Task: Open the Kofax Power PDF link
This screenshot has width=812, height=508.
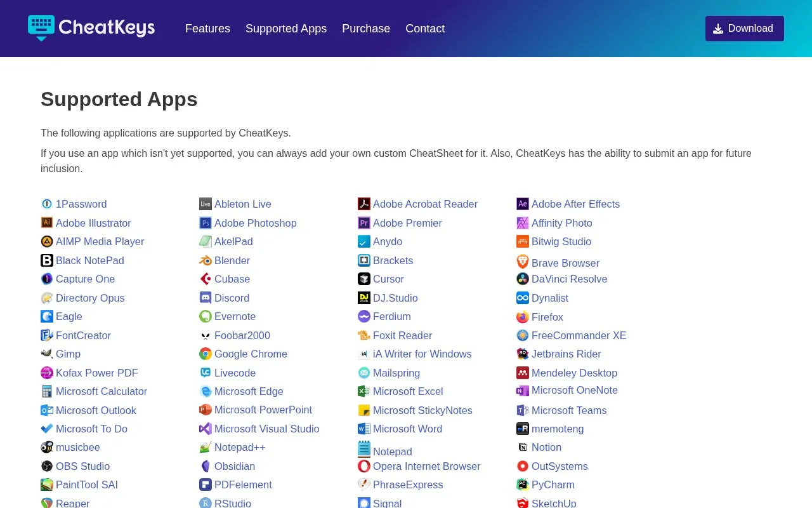Action: pyautogui.click(x=97, y=373)
